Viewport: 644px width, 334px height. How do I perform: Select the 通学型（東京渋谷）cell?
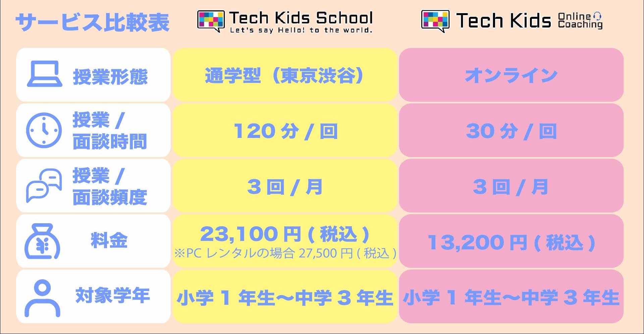pyautogui.click(x=284, y=75)
